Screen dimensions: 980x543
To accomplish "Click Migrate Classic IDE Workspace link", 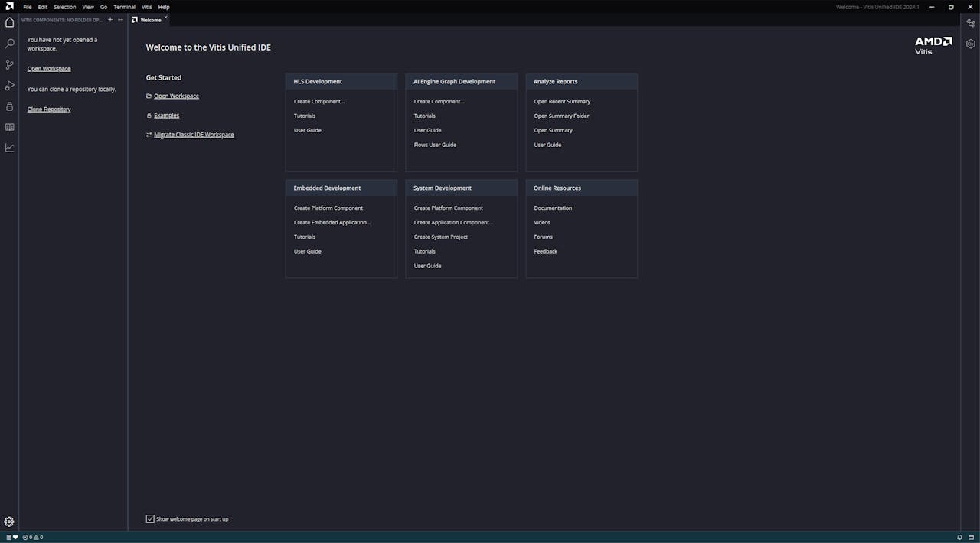I will 194,135.
